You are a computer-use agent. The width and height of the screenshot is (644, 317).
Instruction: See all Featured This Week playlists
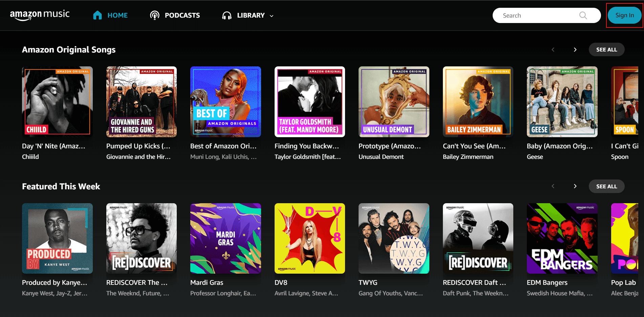pyautogui.click(x=606, y=186)
